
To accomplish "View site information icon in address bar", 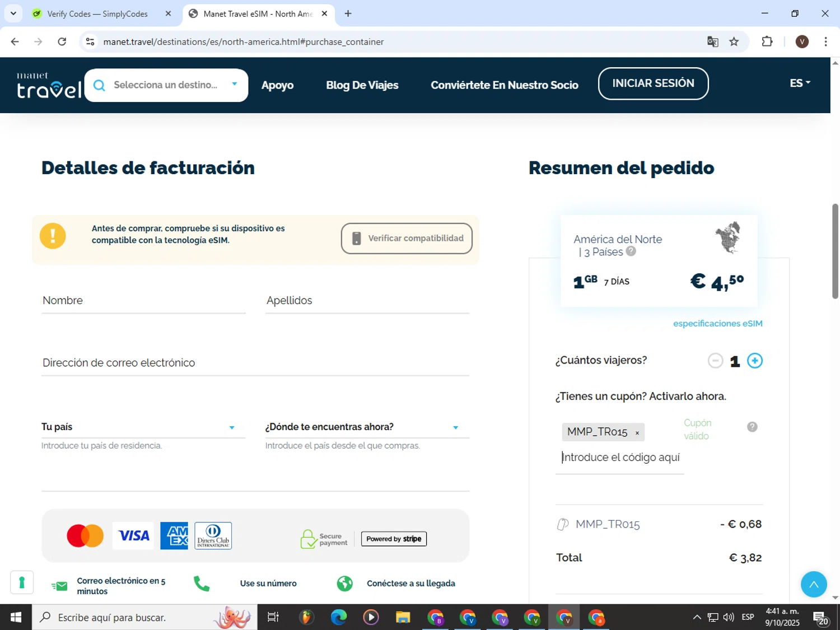I will [x=90, y=42].
